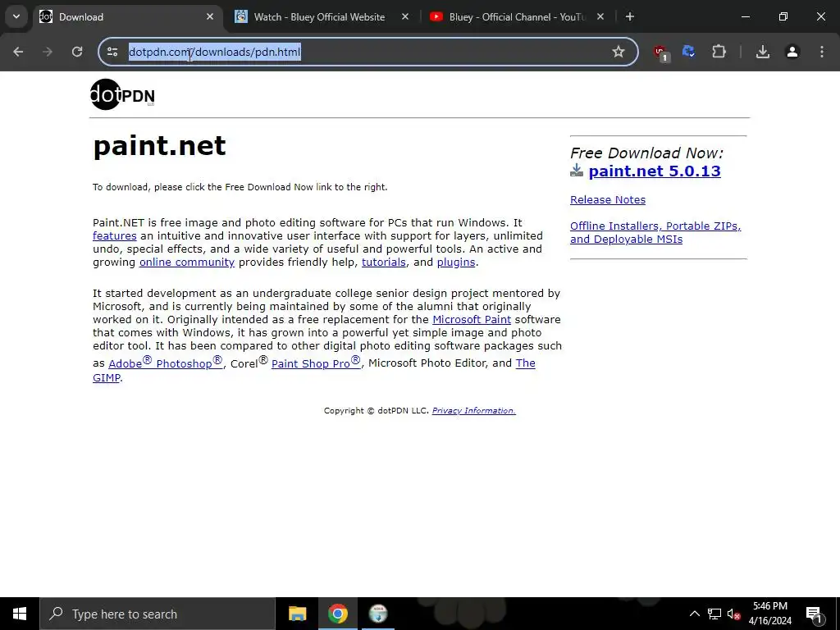840x630 pixels.
Task: Click the 'Free Download Now:' text
Action: pos(646,153)
